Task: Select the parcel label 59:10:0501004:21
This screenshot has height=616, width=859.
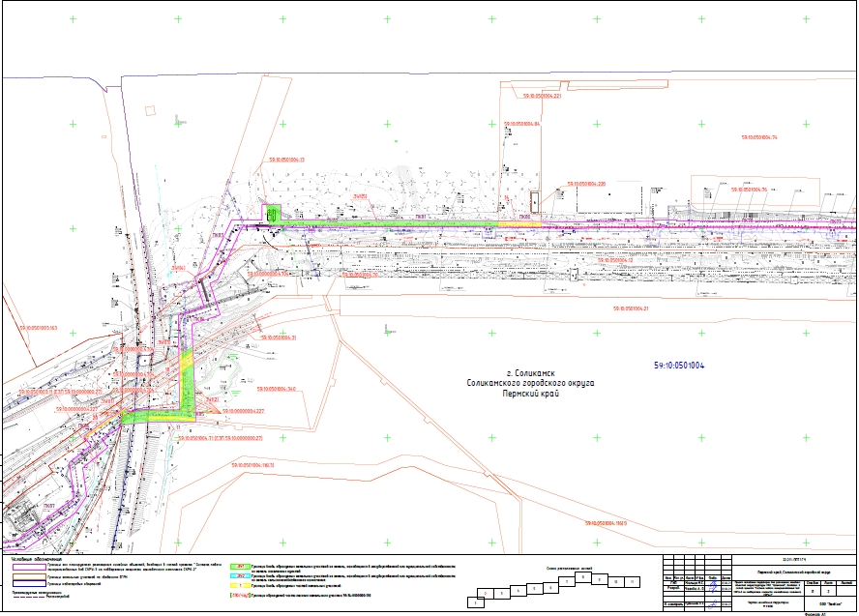Action: point(631,308)
